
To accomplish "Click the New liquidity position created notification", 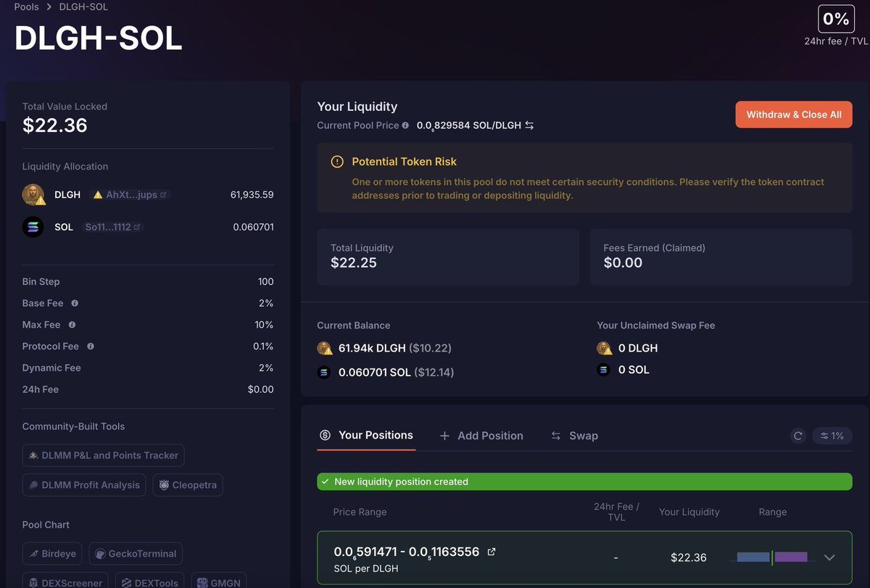I will (584, 481).
